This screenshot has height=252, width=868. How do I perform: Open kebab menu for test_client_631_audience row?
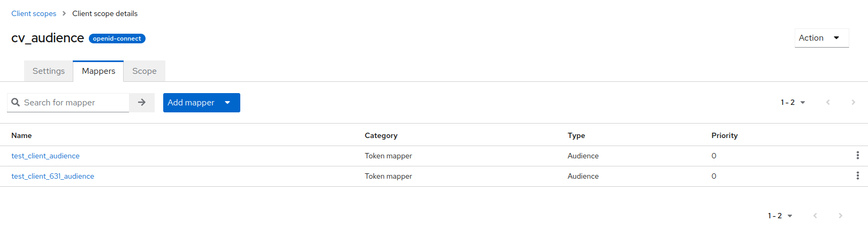pyautogui.click(x=857, y=176)
